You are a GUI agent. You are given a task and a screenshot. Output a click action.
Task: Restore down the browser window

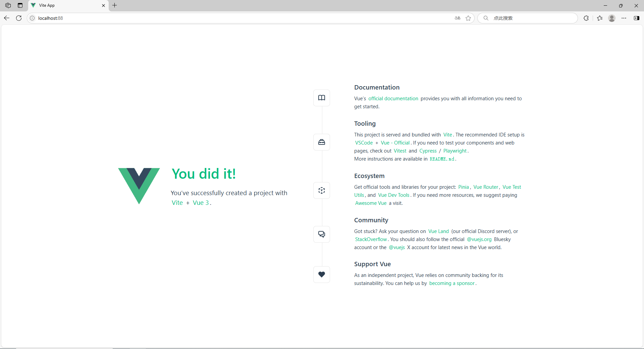click(621, 5)
